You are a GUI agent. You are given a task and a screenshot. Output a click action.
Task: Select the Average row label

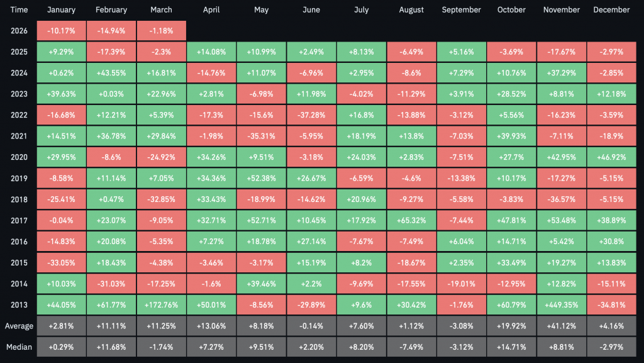pos(18,326)
